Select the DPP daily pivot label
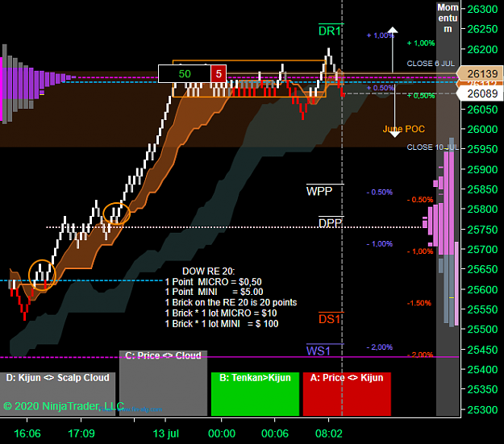 [330, 223]
